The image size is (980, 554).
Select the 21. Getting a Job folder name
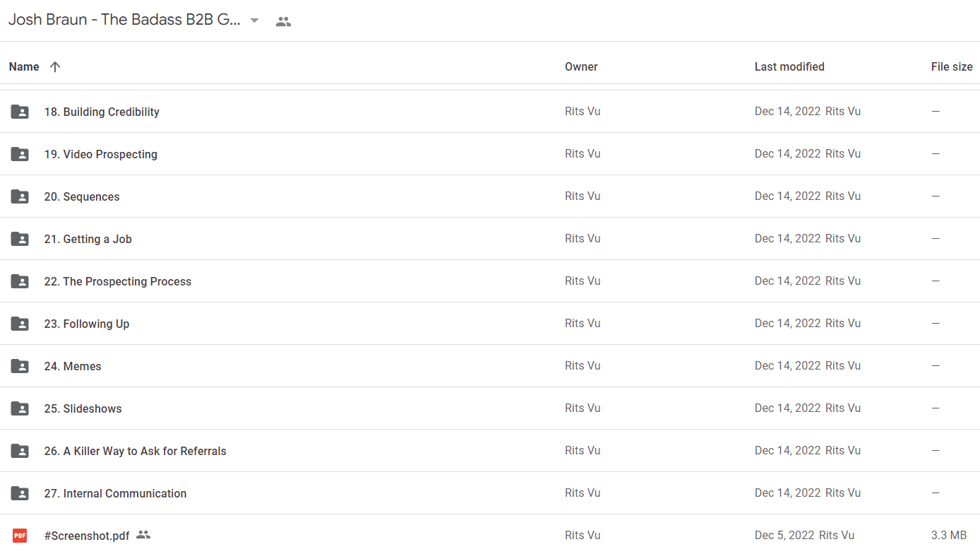[x=88, y=239]
